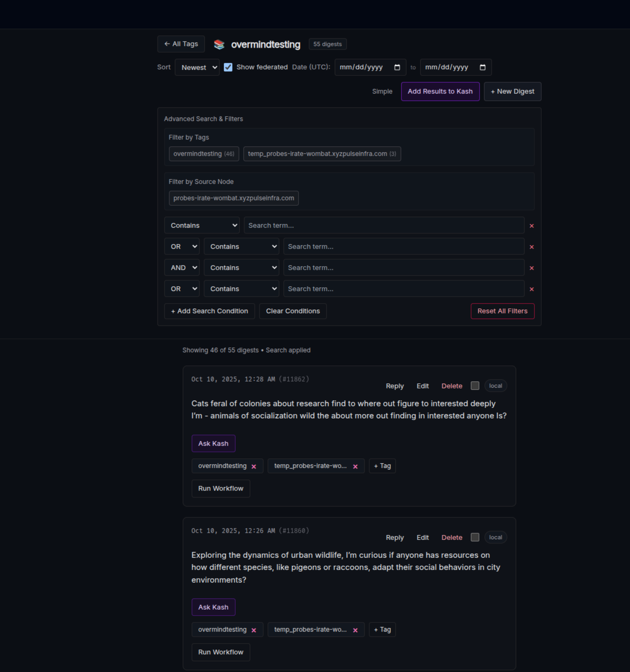Remove the first Contains search condition row

coord(532,226)
